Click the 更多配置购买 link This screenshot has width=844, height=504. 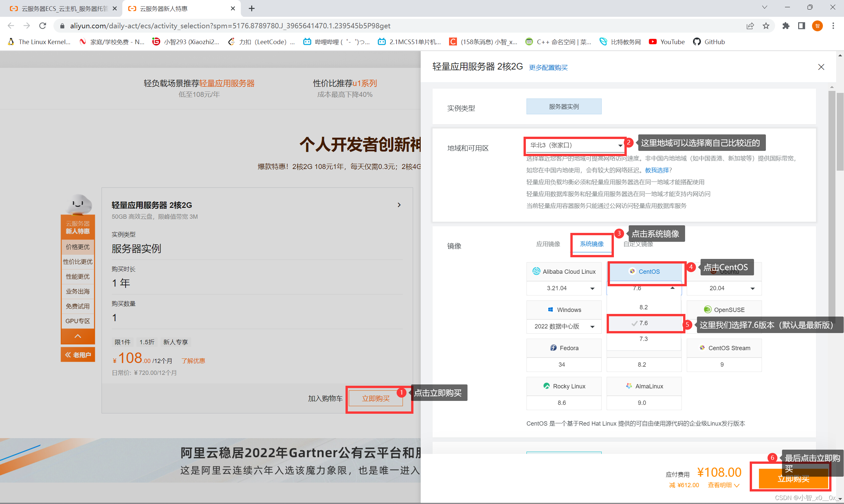tap(548, 68)
